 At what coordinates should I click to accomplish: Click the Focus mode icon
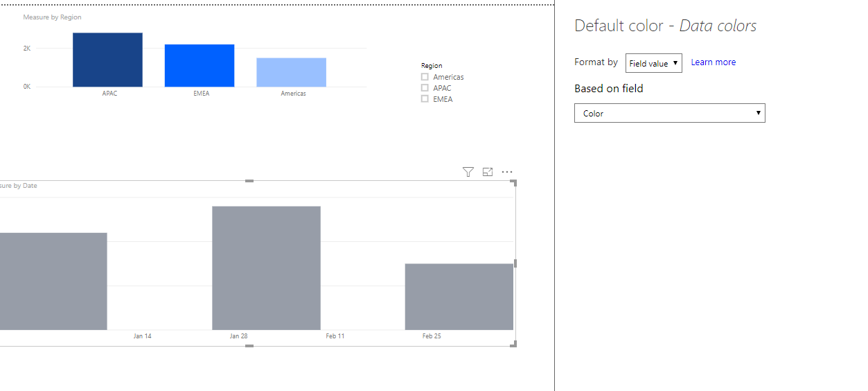point(488,172)
